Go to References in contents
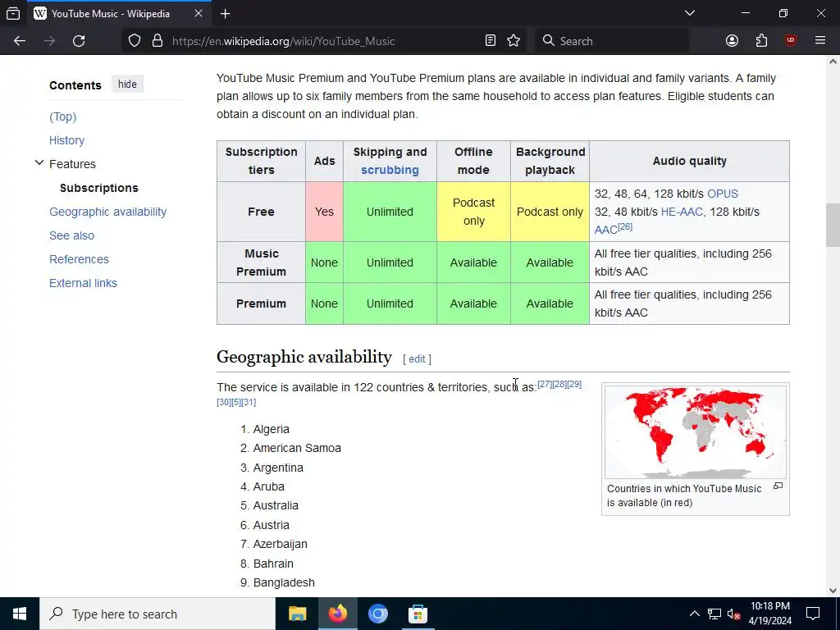Image resolution: width=840 pixels, height=630 pixels. (79, 259)
